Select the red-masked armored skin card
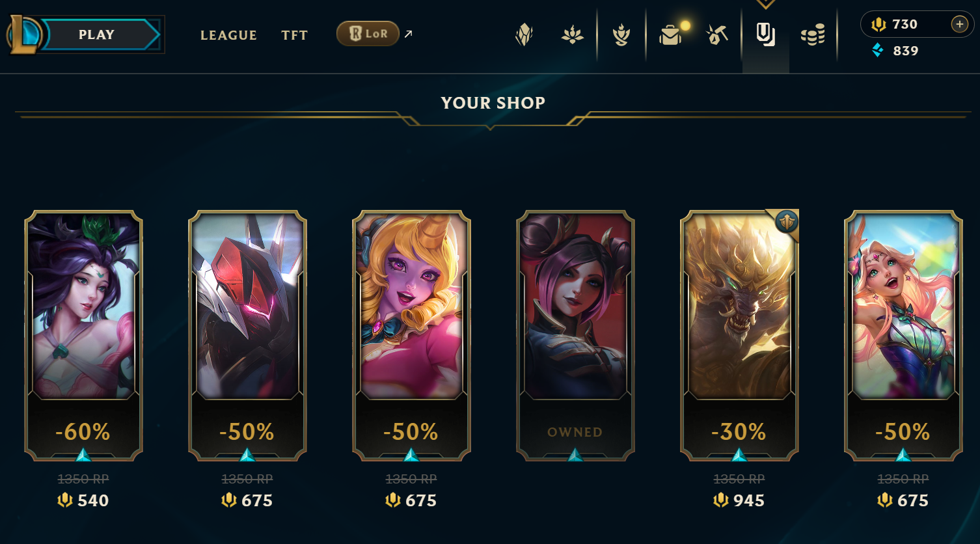980x544 pixels. tap(247, 335)
